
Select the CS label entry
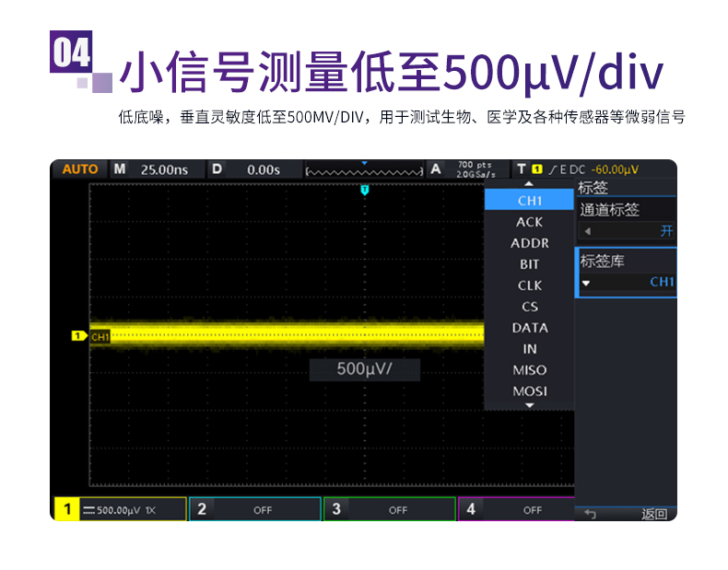pos(529,307)
